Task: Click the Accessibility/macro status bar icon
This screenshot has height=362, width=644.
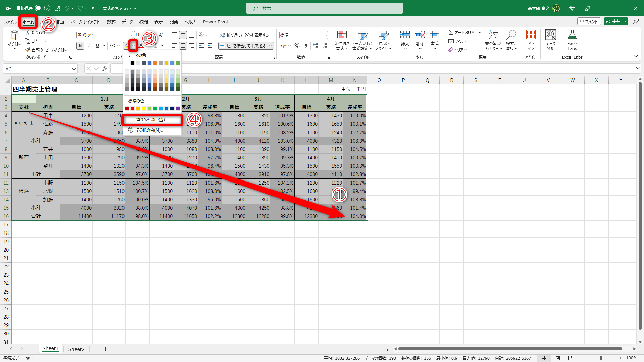Action: (x=28, y=358)
